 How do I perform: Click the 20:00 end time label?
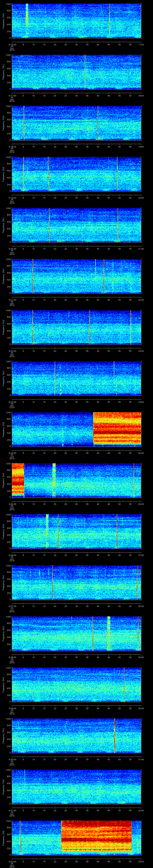141,198
